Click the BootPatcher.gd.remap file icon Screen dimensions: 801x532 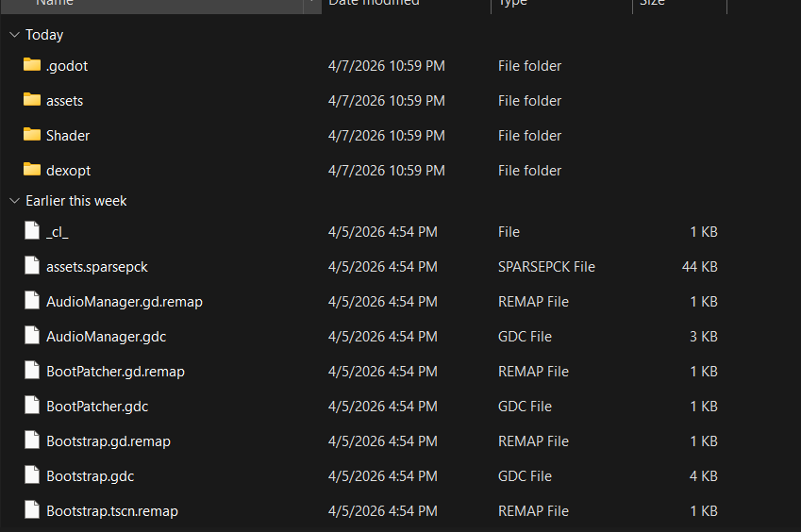[32, 370]
